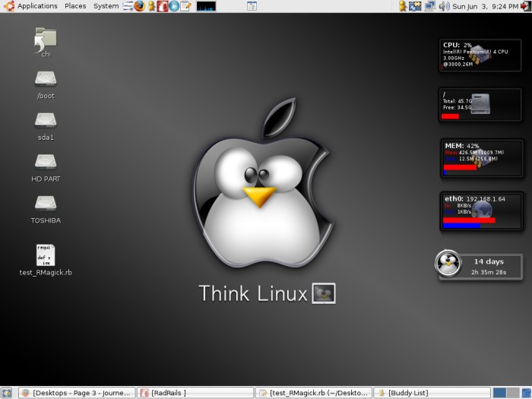
Task: Click launcher icon left of Firefox
Action: (128, 6)
